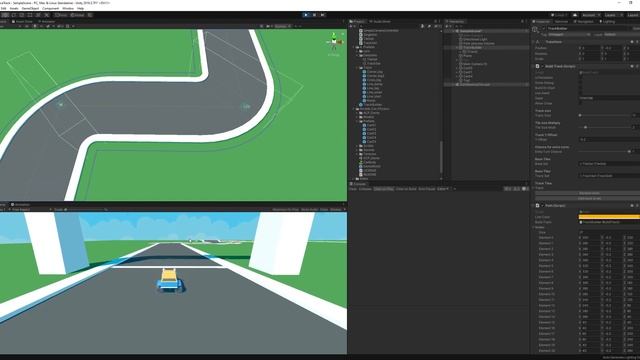Collapse the Build Track script component
The image size is (640, 360).
[534, 66]
